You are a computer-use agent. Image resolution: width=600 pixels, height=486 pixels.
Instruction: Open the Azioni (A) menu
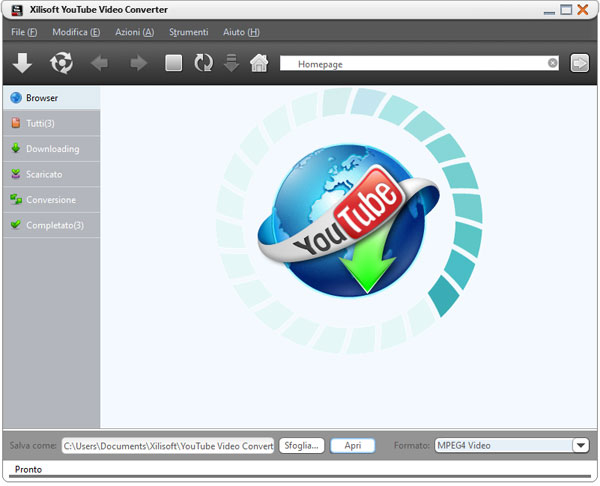pyautogui.click(x=135, y=32)
